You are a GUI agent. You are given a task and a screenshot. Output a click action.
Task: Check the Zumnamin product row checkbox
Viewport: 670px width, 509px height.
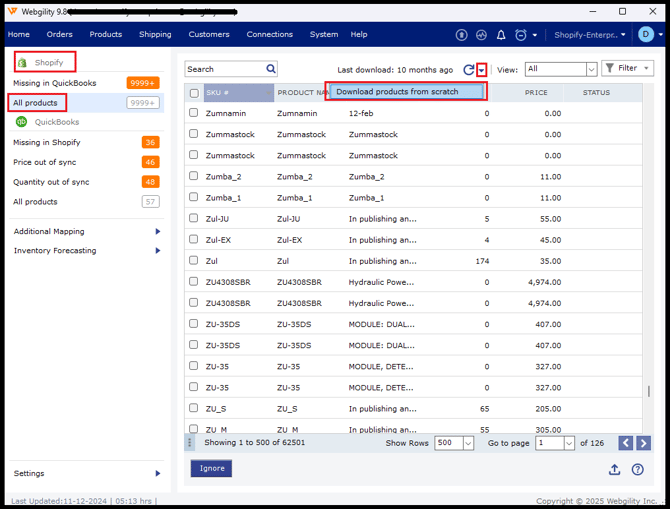coord(194,113)
